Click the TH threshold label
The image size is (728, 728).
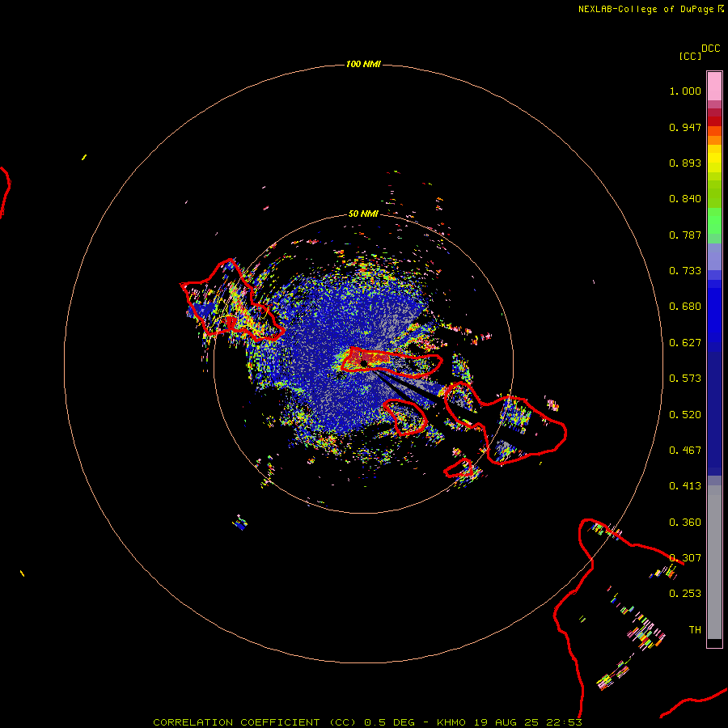pos(695,630)
